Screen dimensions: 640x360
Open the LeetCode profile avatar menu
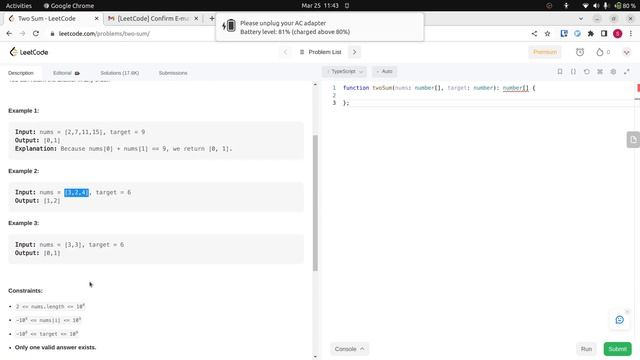click(x=627, y=52)
